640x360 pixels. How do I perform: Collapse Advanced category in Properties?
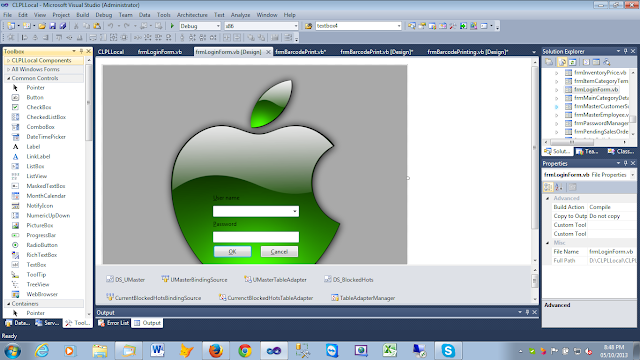tap(548, 198)
